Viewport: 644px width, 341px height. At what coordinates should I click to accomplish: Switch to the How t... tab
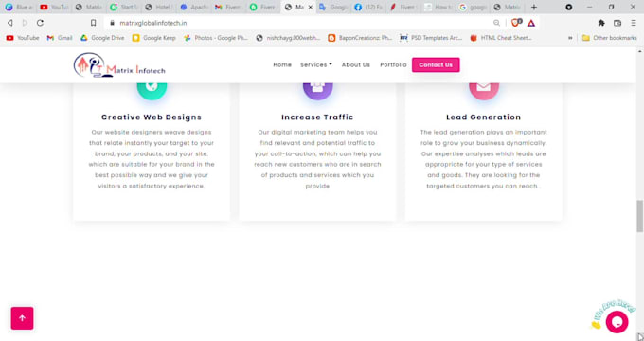pos(439,7)
